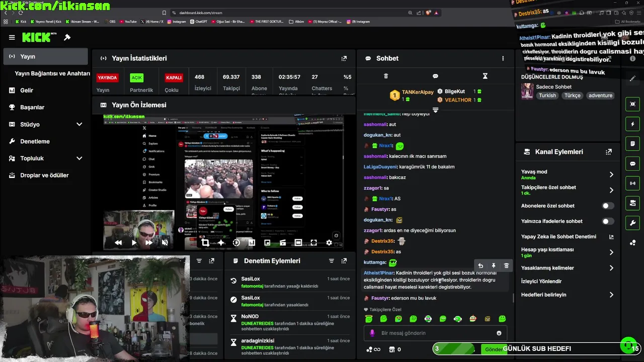Pop out the Yayın İstatistikleri panel

(x=344, y=58)
